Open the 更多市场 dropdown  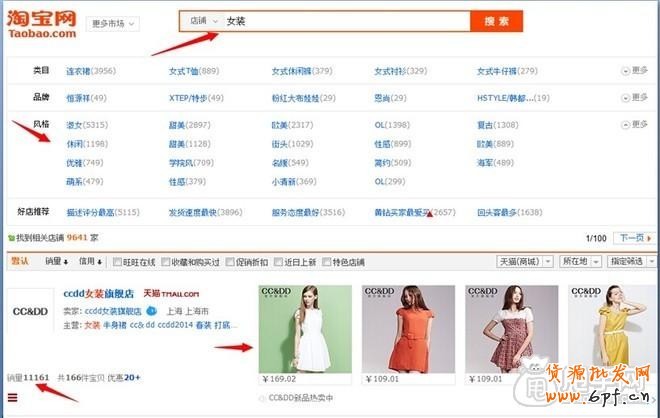tap(113, 24)
